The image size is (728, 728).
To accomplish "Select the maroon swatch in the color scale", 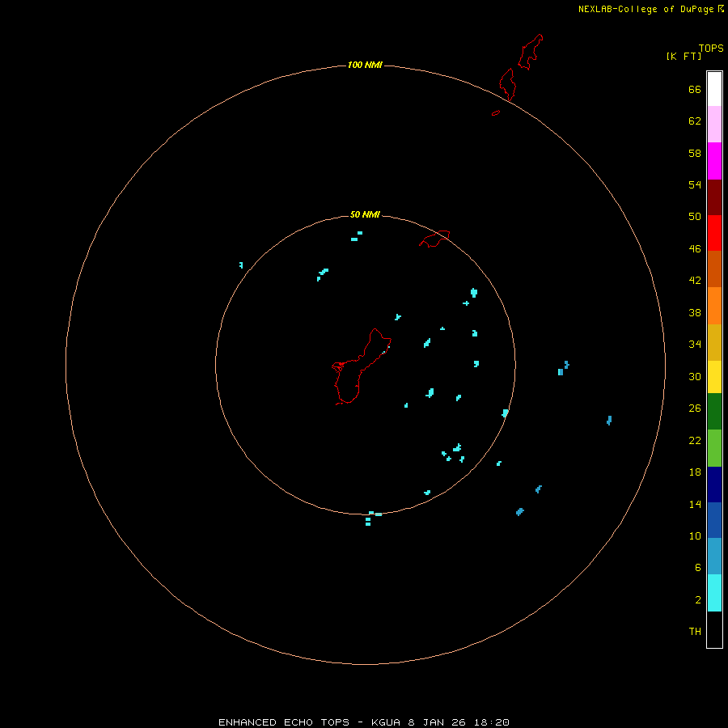I will pyautogui.click(x=714, y=197).
